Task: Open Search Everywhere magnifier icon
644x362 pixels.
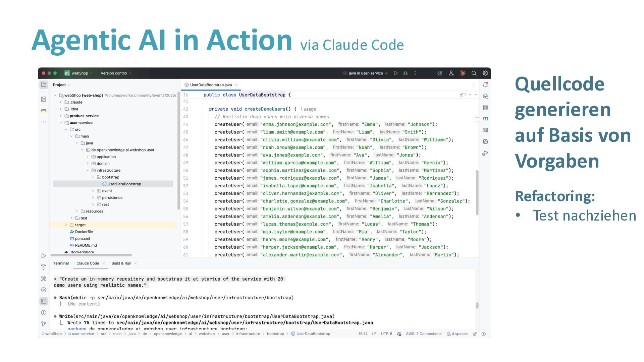Action: pos(474,73)
